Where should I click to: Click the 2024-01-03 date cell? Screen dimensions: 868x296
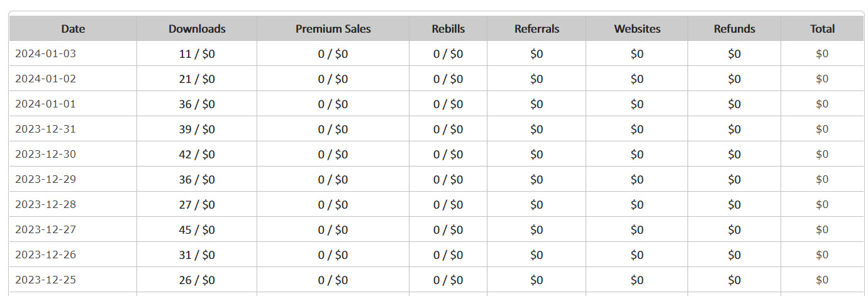(x=73, y=53)
